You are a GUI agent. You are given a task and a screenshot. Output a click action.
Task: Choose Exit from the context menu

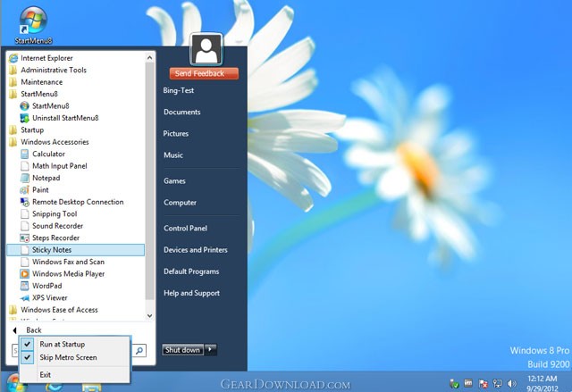coord(46,375)
